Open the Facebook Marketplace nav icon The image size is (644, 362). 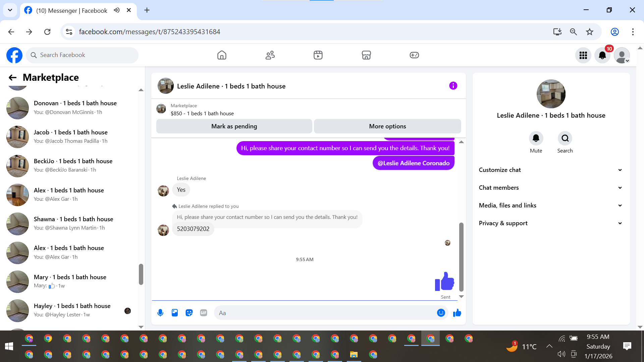pos(366,55)
